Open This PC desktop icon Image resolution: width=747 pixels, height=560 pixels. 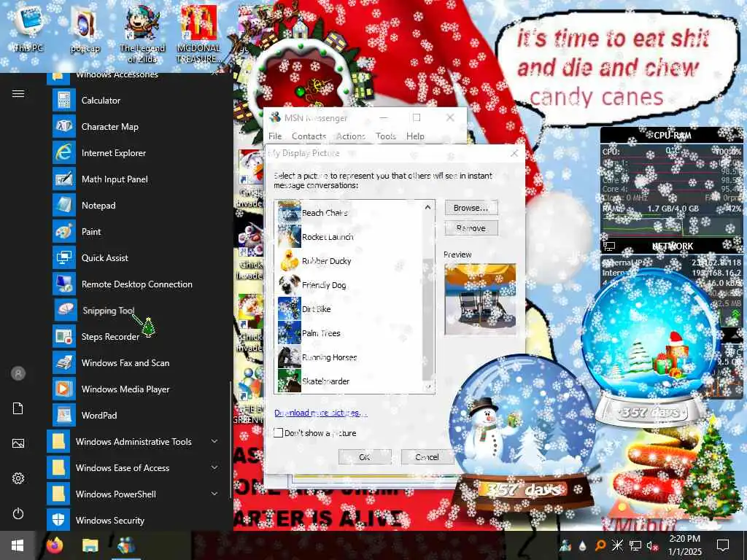coord(28,28)
